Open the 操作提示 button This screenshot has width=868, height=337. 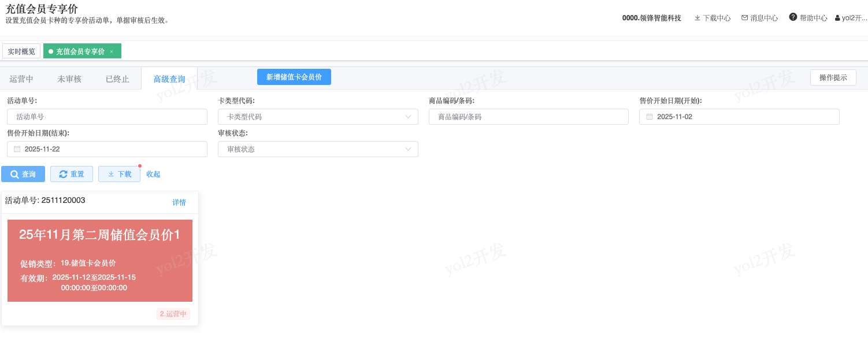tap(833, 77)
